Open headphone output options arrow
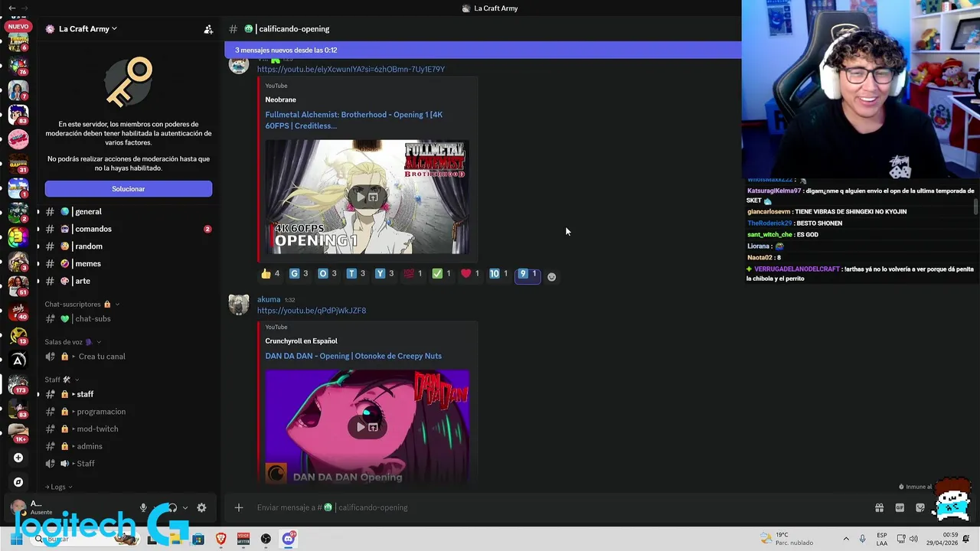Screen dimensions: 980x551 185,508
